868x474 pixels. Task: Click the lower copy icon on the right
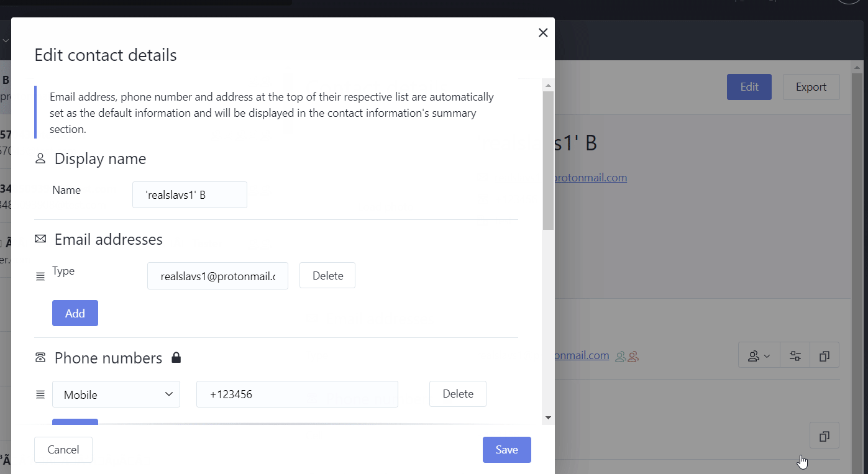824,435
